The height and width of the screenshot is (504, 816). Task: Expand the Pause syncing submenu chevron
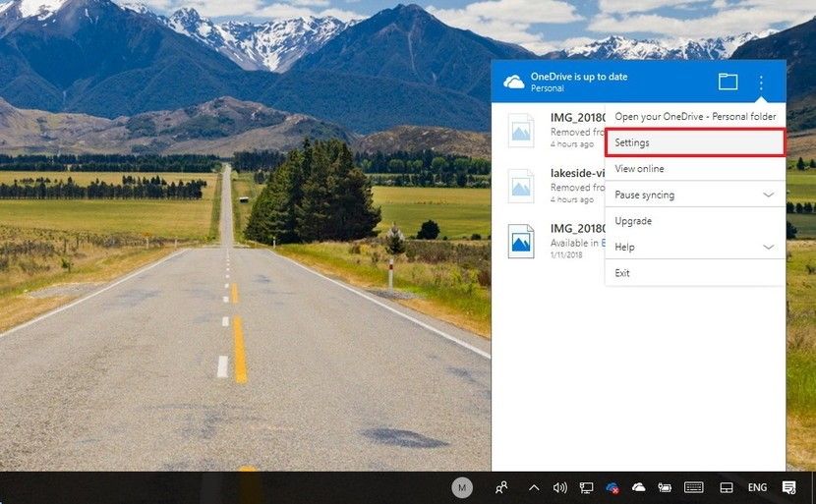click(x=768, y=196)
